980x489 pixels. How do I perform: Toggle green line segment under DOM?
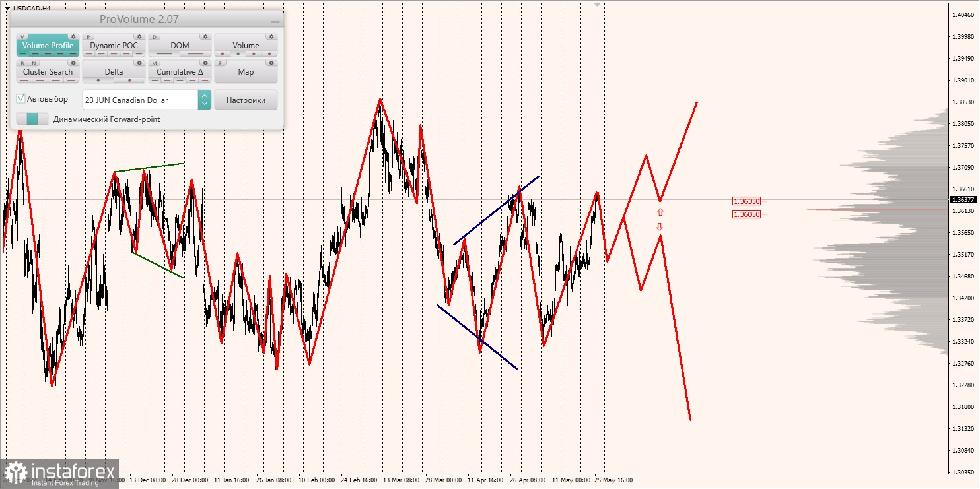164,53
